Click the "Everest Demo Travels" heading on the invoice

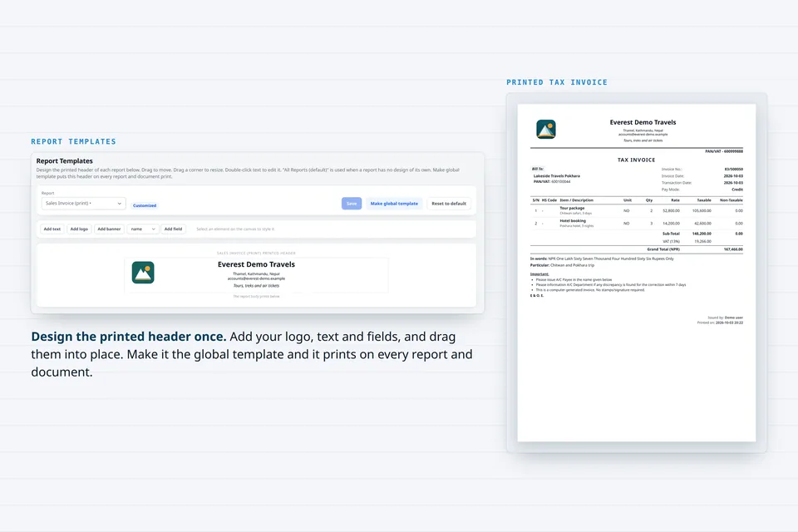tap(643, 122)
